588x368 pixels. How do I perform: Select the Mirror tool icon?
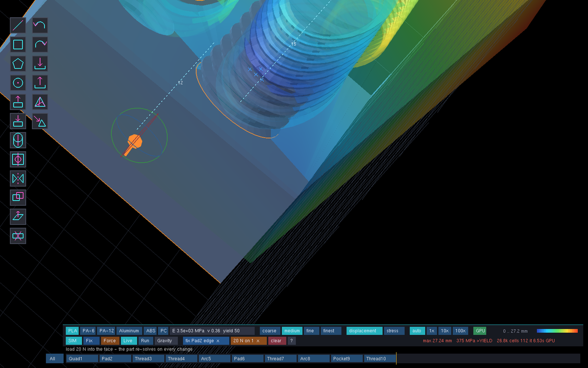point(18,179)
